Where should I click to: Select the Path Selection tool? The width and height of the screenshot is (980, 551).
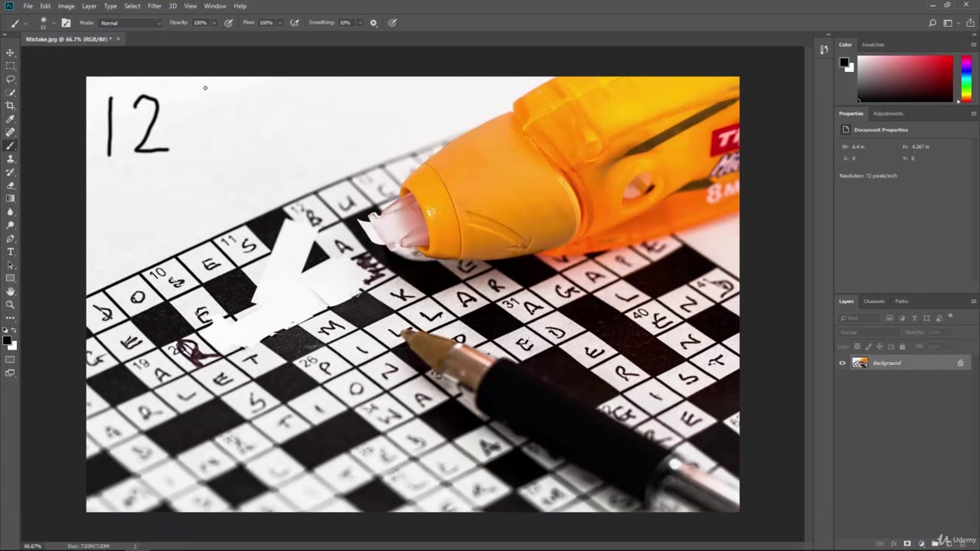[x=11, y=265]
